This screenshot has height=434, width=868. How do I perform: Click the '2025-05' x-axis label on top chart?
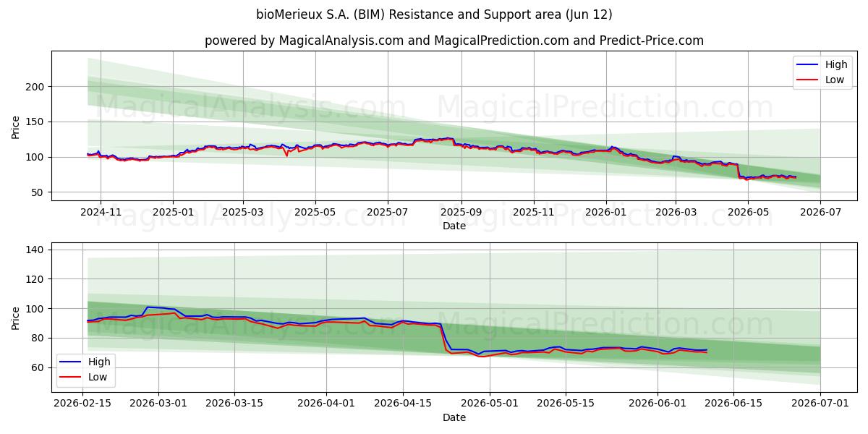point(315,213)
